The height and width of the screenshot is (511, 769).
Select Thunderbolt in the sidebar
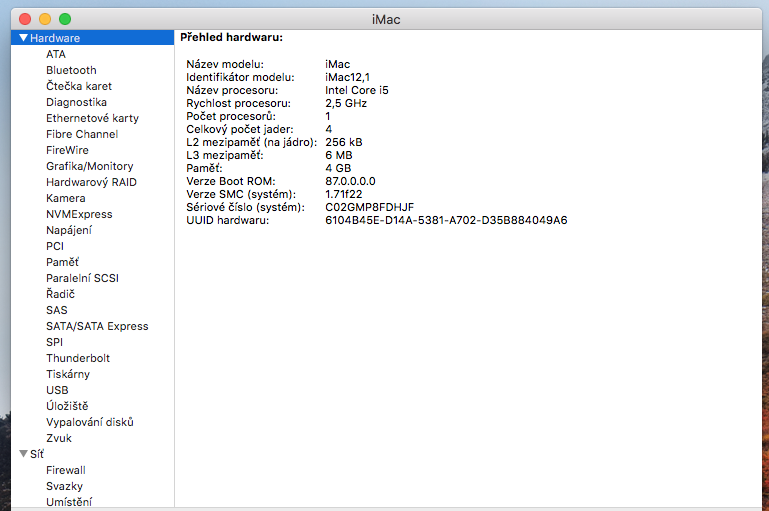click(78, 358)
